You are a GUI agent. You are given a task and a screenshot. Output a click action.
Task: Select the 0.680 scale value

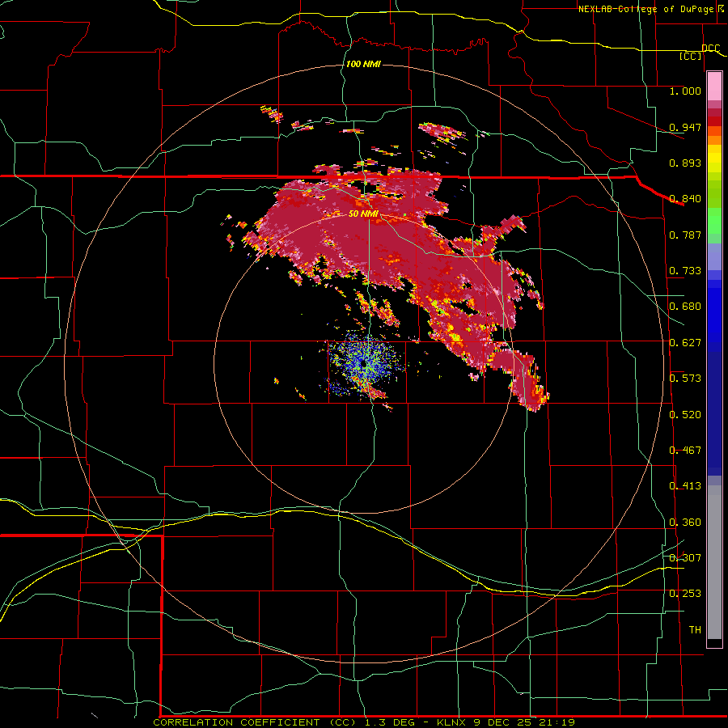click(685, 307)
